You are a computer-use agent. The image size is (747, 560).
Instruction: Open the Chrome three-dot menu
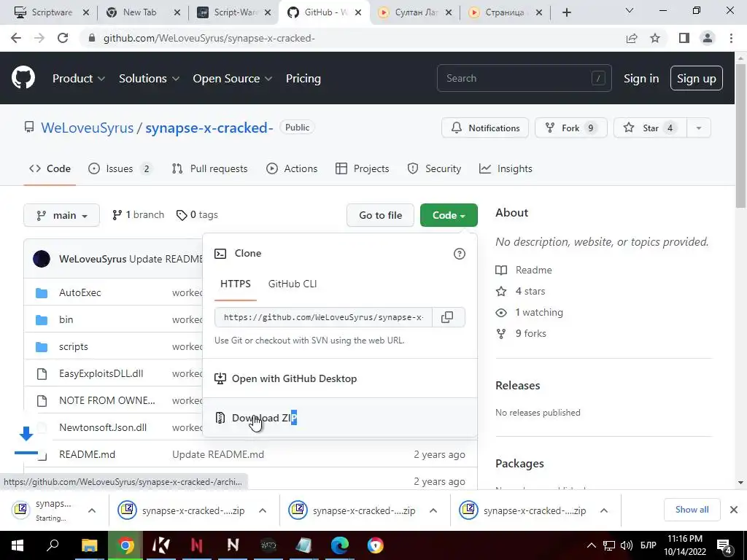tap(731, 38)
